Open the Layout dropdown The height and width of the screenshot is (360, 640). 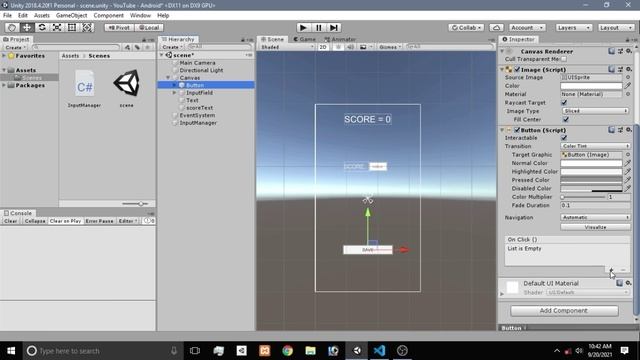(616, 27)
